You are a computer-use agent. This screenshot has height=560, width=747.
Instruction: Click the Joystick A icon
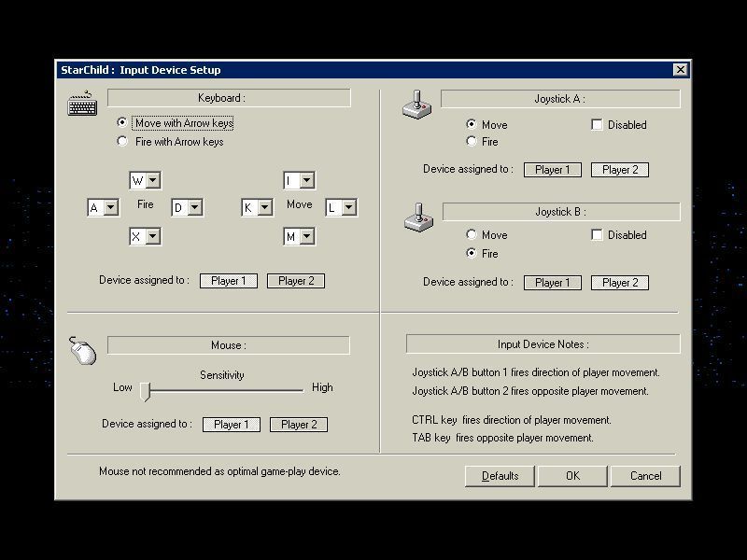pos(416,105)
